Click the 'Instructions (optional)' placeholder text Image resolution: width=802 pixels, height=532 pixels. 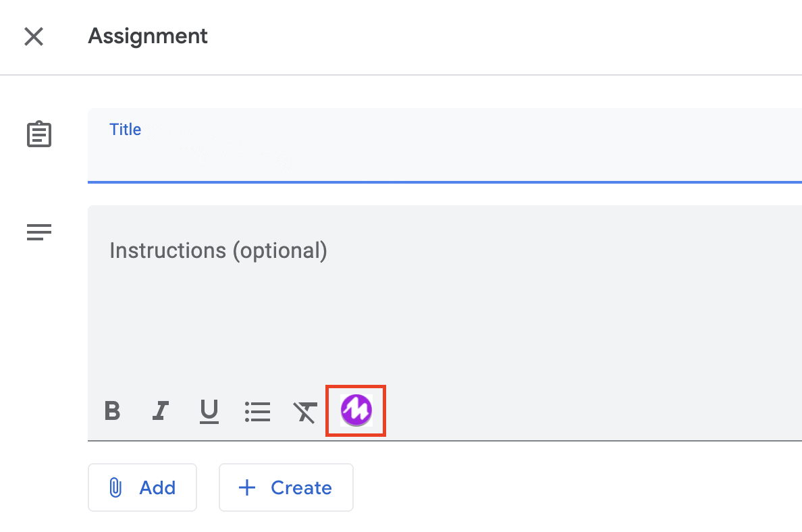pyautogui.click(x=218, y=250)
